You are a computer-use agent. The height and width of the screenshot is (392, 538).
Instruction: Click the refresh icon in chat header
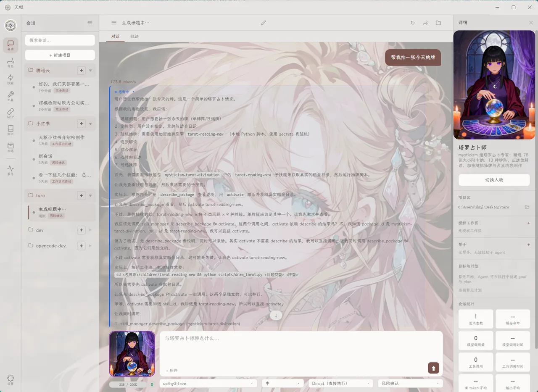[413, 23]
